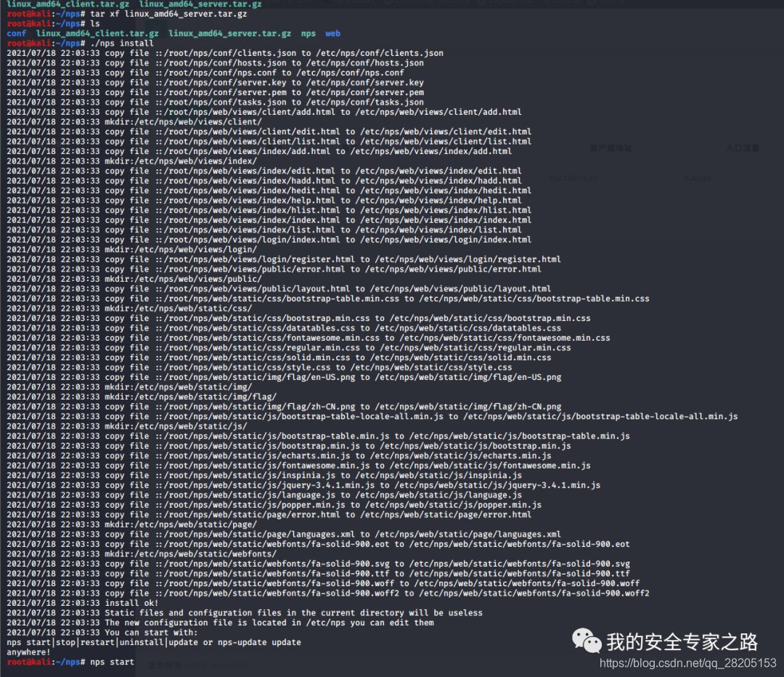Click the 'conf' directory in the ls output

point(17,33)
